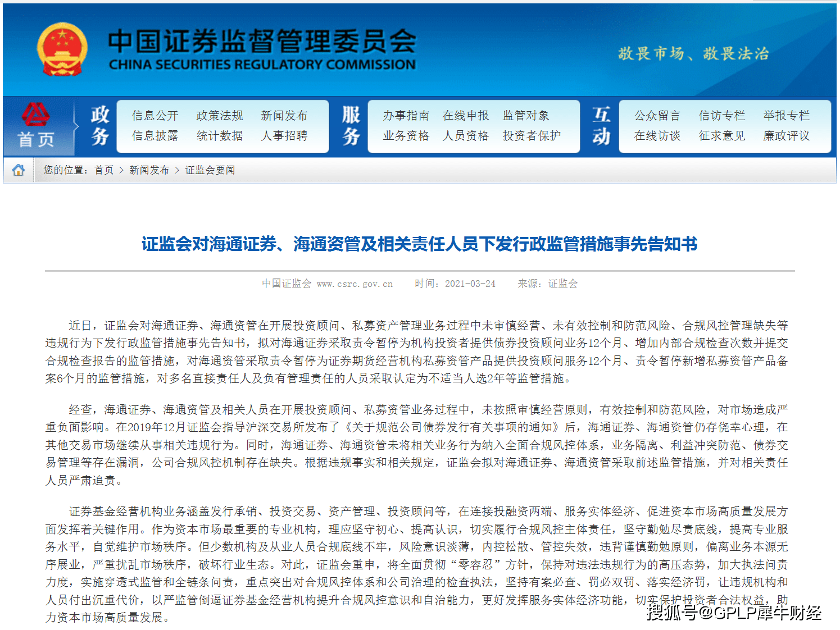
Task: Open 人员资格 link
Action: [466, 136]
